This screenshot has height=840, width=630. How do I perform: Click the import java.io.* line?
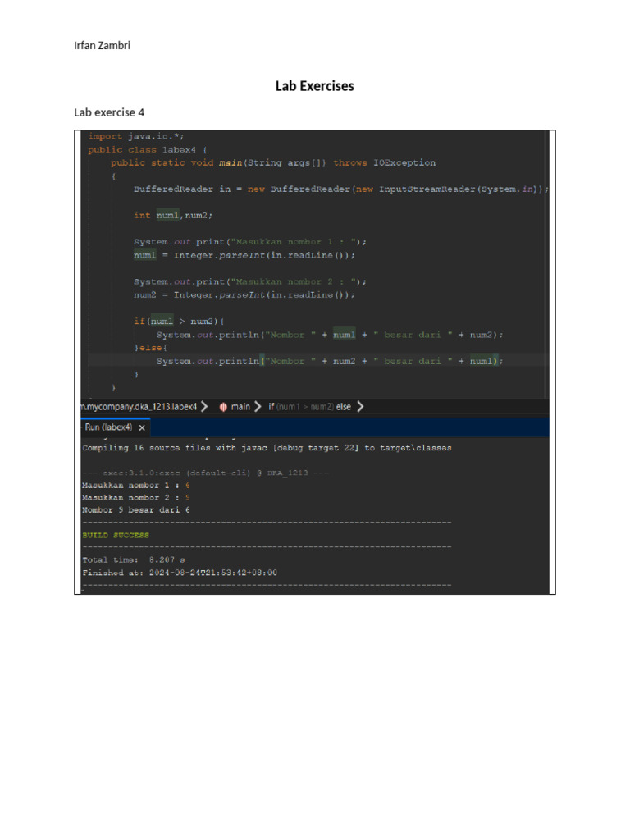(x=136, y=137)
